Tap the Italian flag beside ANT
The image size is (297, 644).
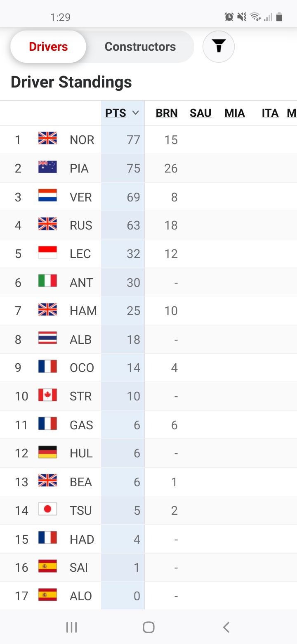click(47, 281)
